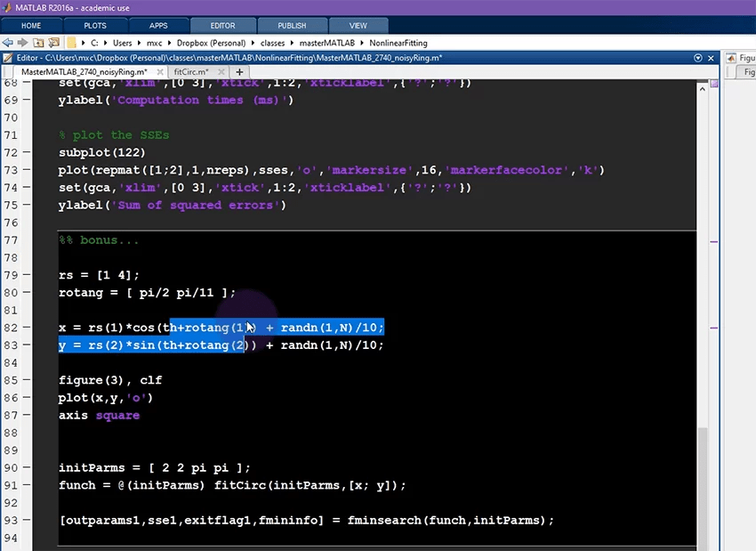Switch to the fitCirc.m editor tab

(x=189, y=71)
